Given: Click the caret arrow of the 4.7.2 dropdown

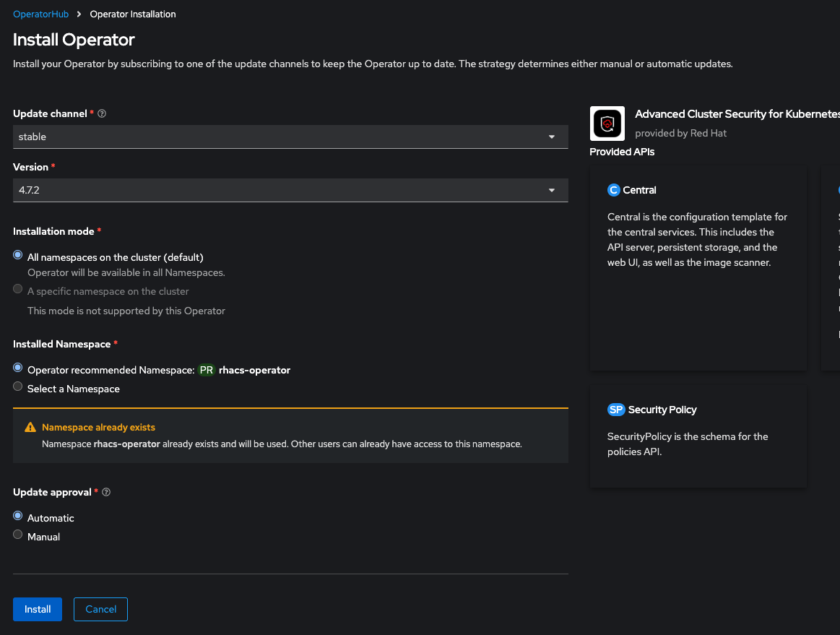Looking at the screenshot, I should (x=551, y=191).
